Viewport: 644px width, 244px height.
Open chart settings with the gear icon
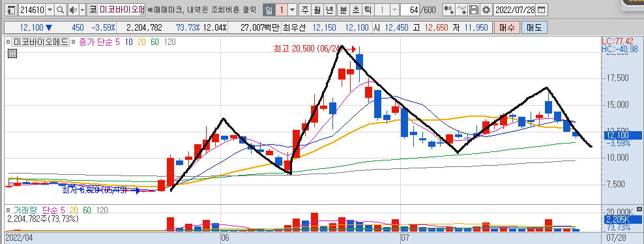pyautogui.click(x=486, y=10)
